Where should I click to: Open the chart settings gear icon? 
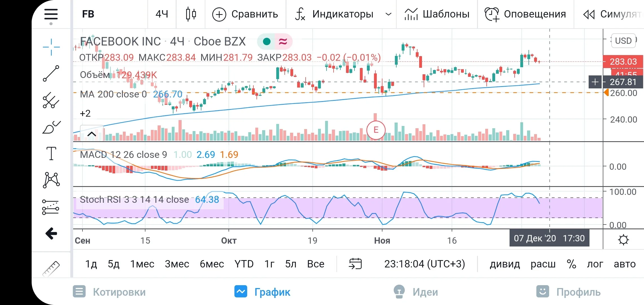point(623,240)
